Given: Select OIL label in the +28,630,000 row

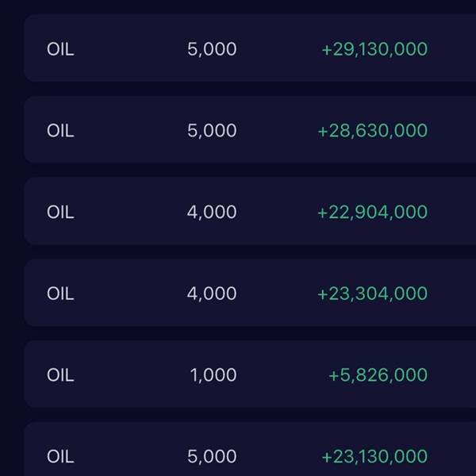Looking at the screenshot, I should tap(60, 131).
